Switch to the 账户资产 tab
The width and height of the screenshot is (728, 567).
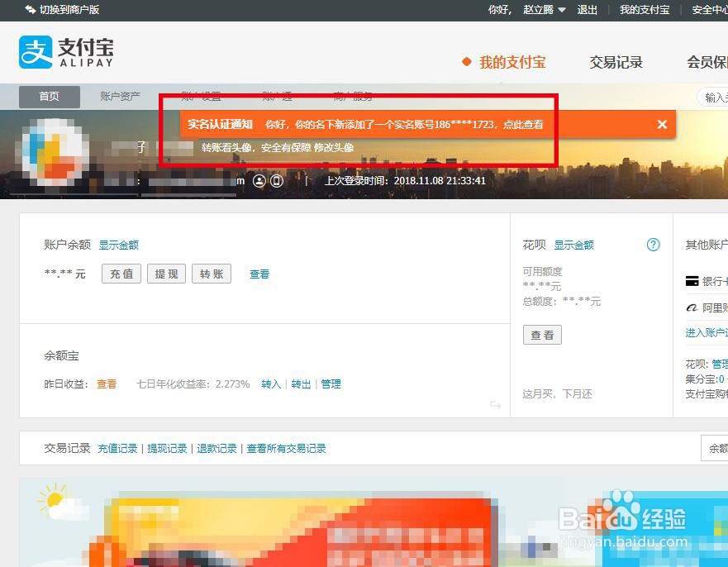pos(120,97)
